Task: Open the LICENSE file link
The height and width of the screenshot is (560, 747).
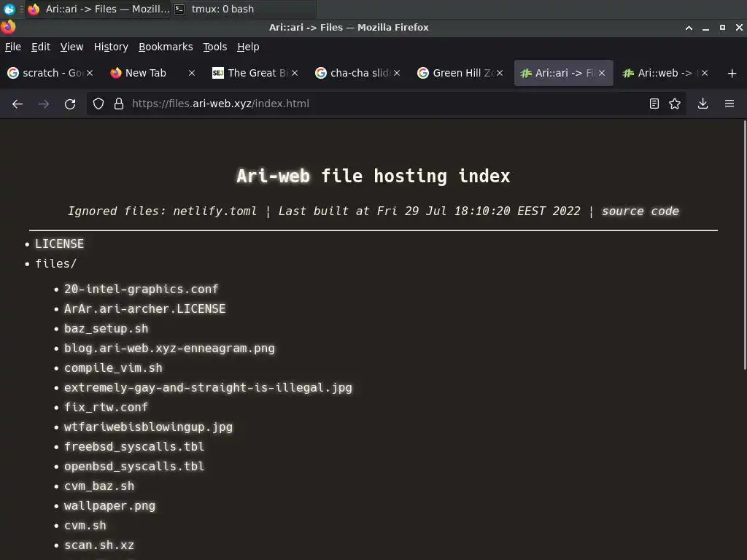Action: 59,244
